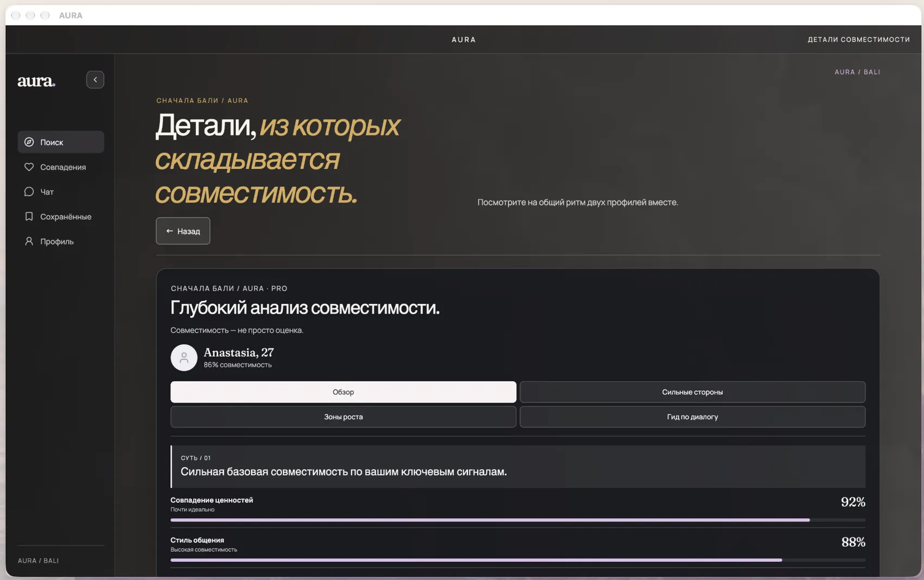Click the heart icon next to Совпадения
This screenshot has height=580, width=924.
[x=29, y=167]
